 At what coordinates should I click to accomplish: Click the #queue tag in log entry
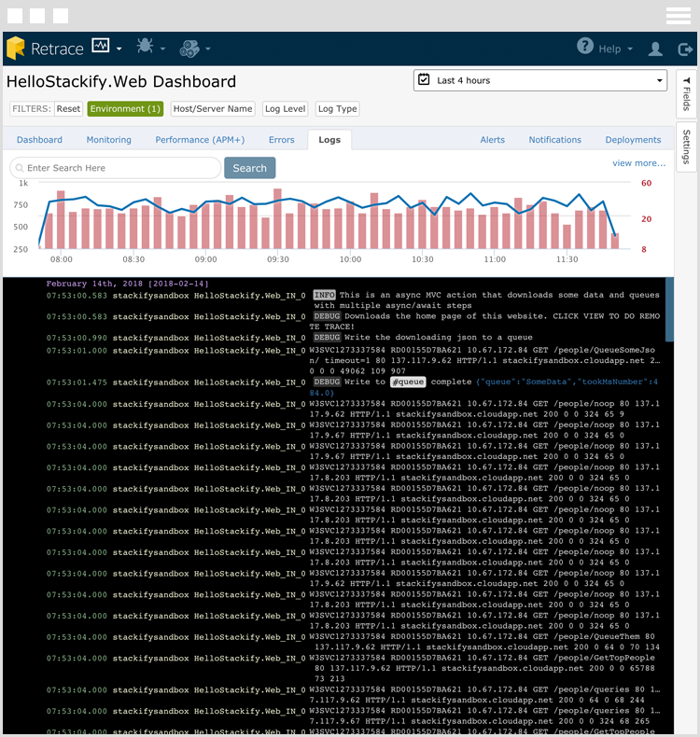(x=408, y=382)
